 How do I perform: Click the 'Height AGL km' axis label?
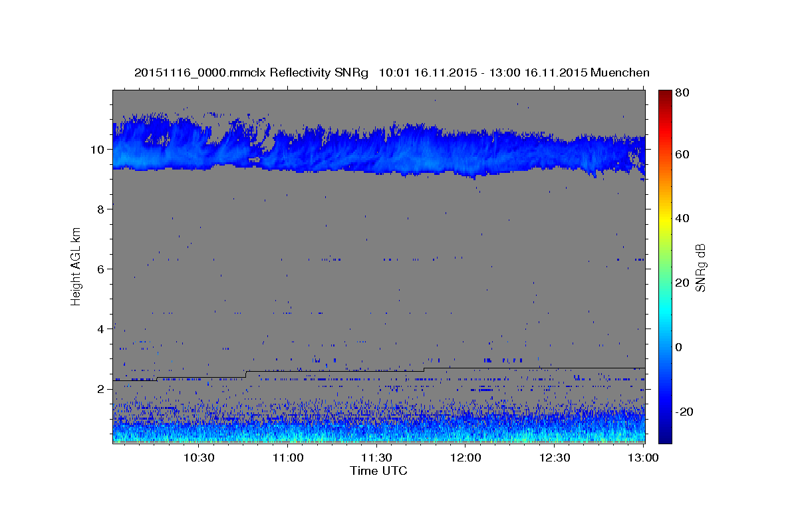76,267
